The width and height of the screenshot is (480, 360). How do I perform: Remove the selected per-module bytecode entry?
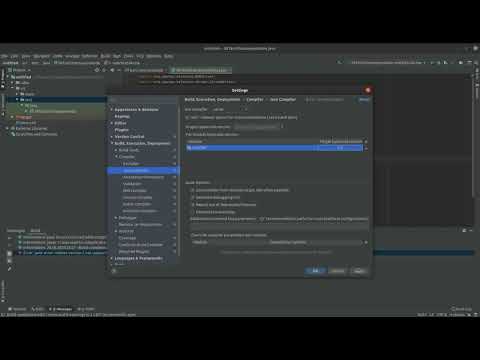click(x=366, y=148)
